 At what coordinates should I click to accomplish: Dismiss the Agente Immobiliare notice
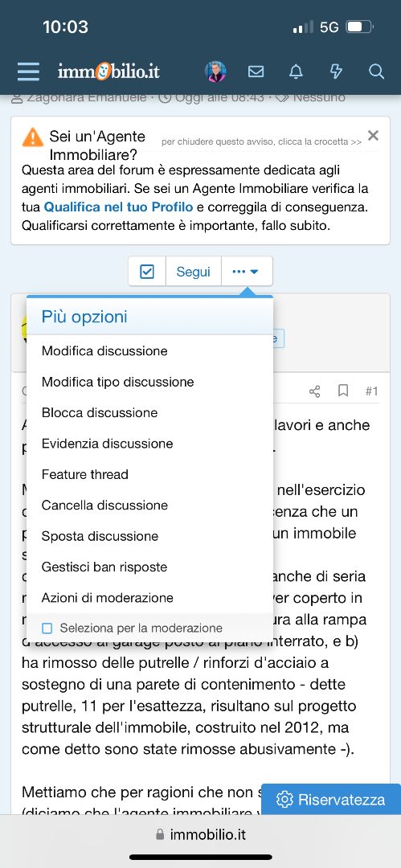374,135
